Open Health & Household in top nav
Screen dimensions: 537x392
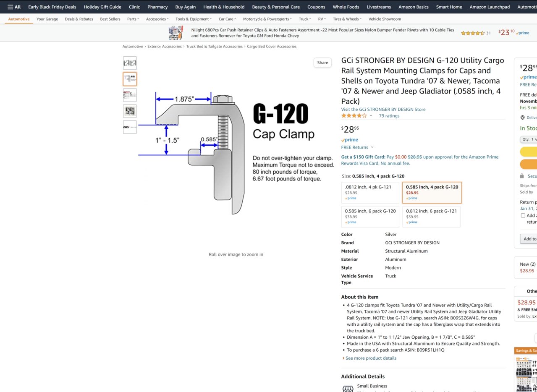[224, 7]
